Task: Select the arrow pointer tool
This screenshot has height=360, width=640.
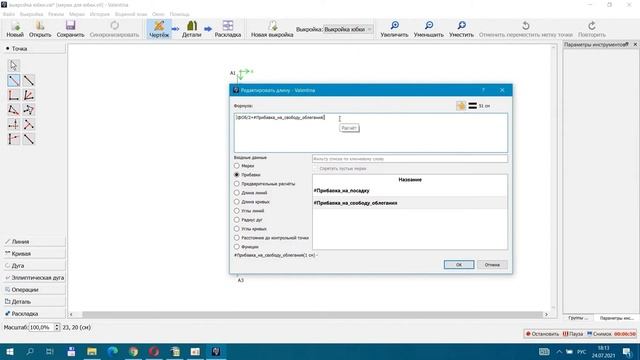Action: 13,65
